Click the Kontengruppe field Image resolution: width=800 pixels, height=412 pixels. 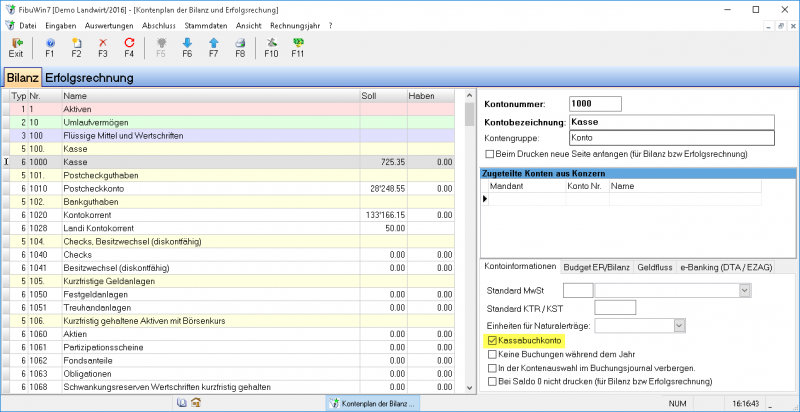[671, 138]
